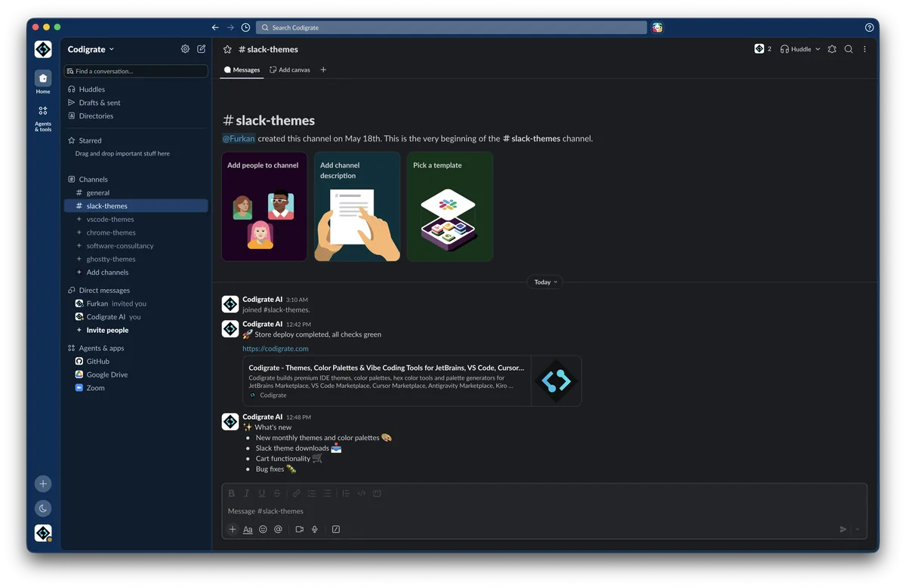Click the Message #slack-themes input
906x588 pixels.
(544, 511)
